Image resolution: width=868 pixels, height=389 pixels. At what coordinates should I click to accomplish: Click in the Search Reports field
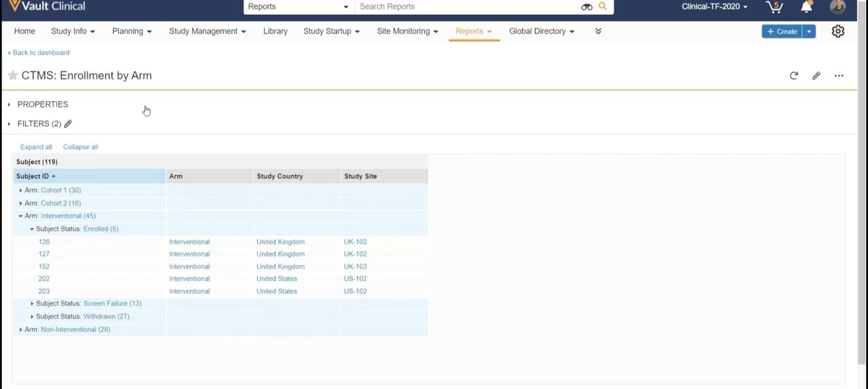coord(468,7)
